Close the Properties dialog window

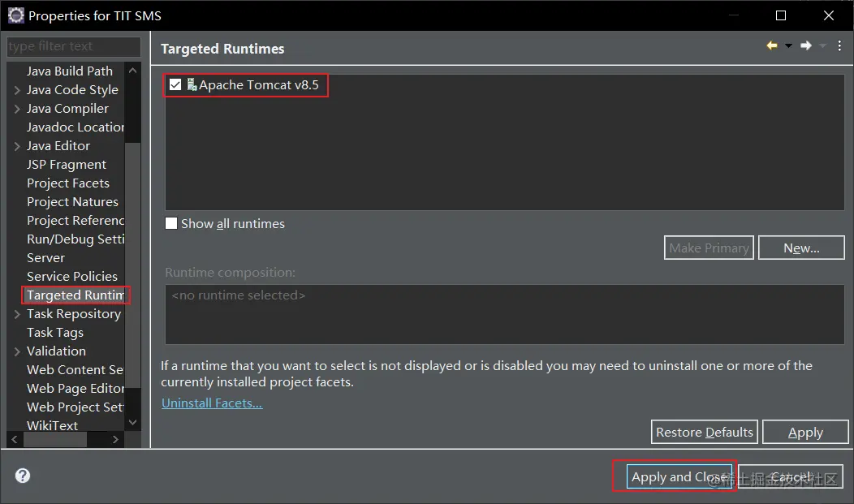[x=828, y=15]
